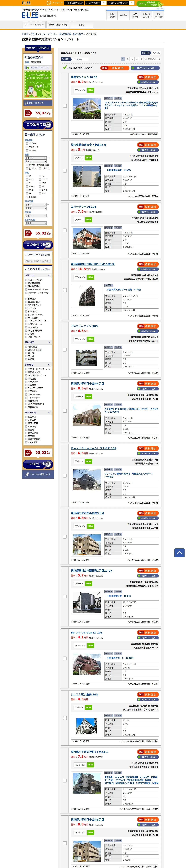Click the green plus 検討リストに追加 for 栗原マンション 0205

click(148, 82)
